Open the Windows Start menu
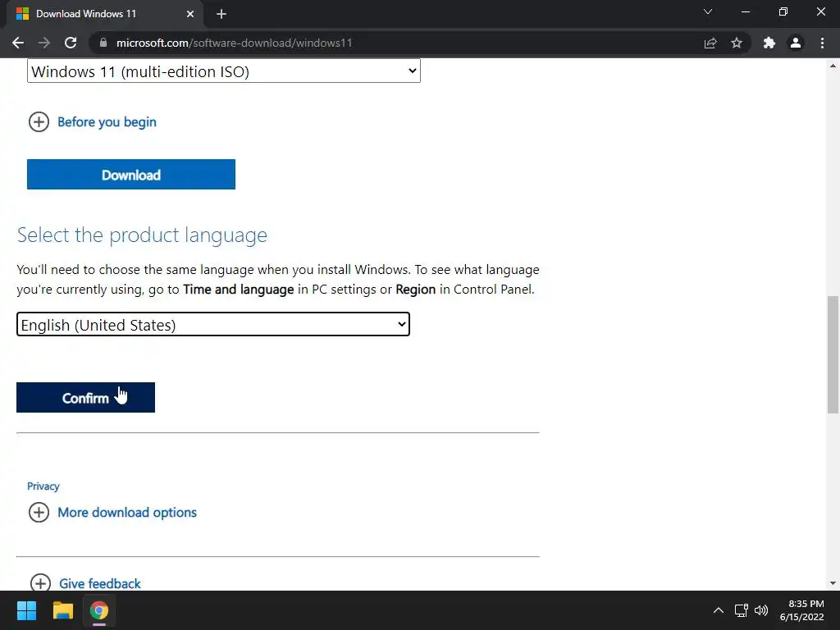840x630 pixels. 26,610
